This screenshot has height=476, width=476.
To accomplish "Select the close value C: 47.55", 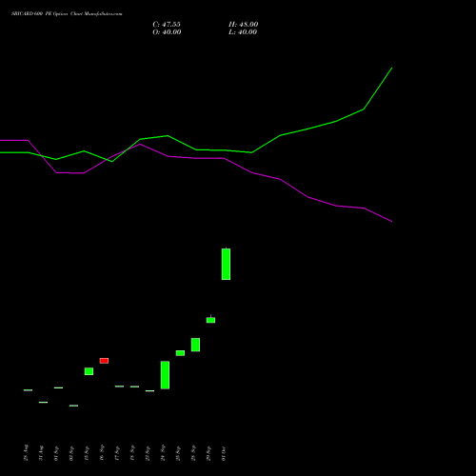I will [x=167, y=25].
